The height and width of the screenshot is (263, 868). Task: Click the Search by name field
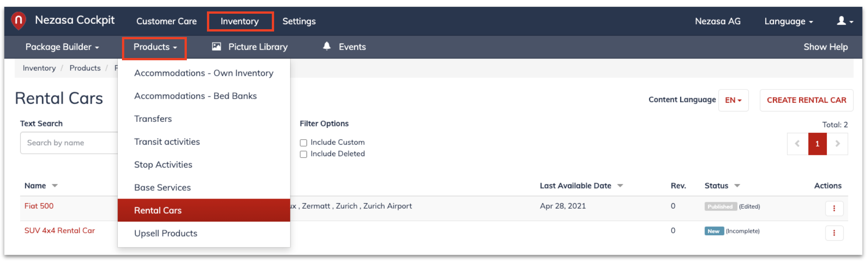point(69,143)
